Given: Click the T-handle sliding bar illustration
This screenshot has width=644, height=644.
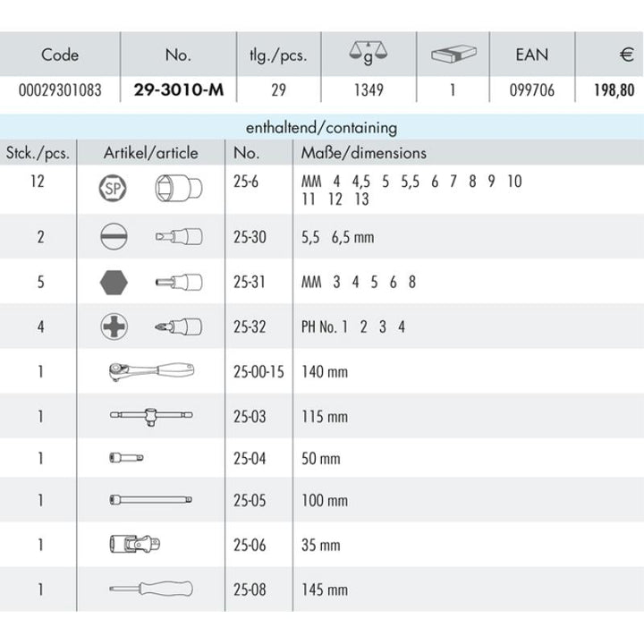Looking at the screenshot, I should point(149,414).
